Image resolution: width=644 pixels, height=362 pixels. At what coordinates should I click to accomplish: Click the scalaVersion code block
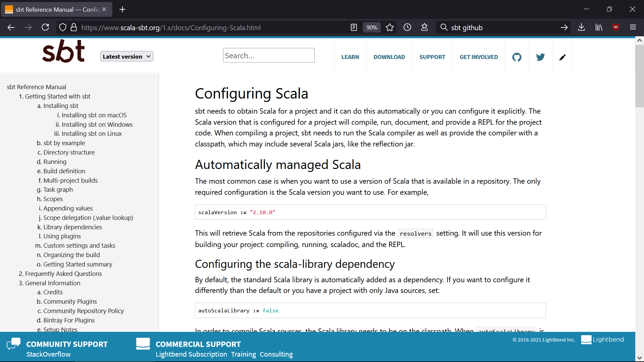click(370, 212)
